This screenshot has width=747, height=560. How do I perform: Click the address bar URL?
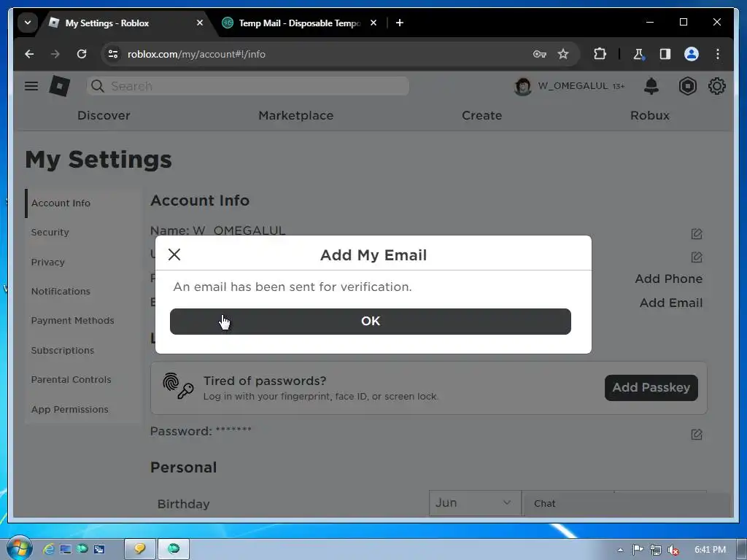pyautogui.click(x=196, y=54)
